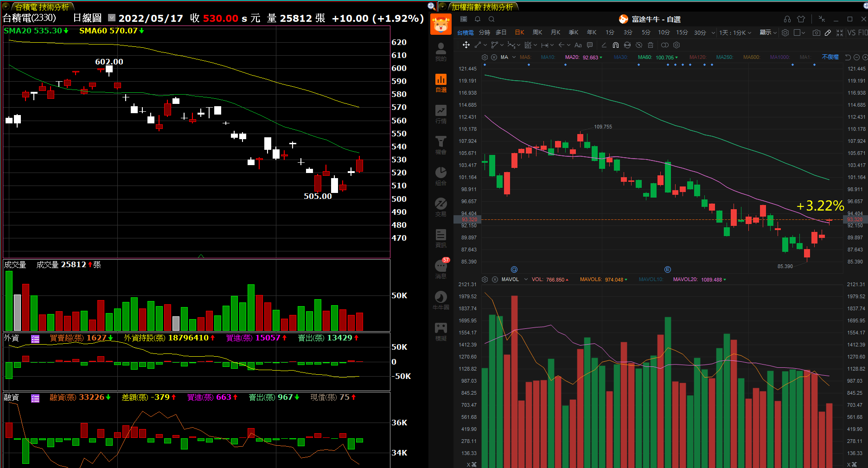Take a chart screenshot with camera icon

817,32
